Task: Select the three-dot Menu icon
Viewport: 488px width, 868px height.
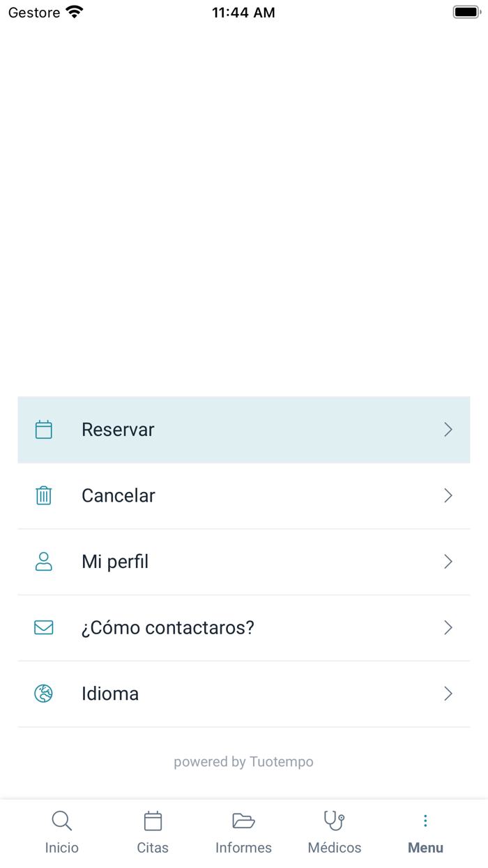Action: 425,821
